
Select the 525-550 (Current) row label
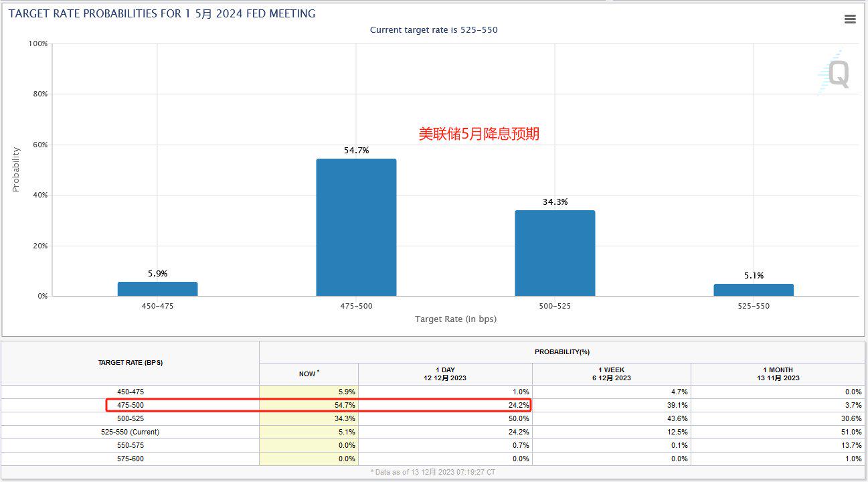point(131,432)
